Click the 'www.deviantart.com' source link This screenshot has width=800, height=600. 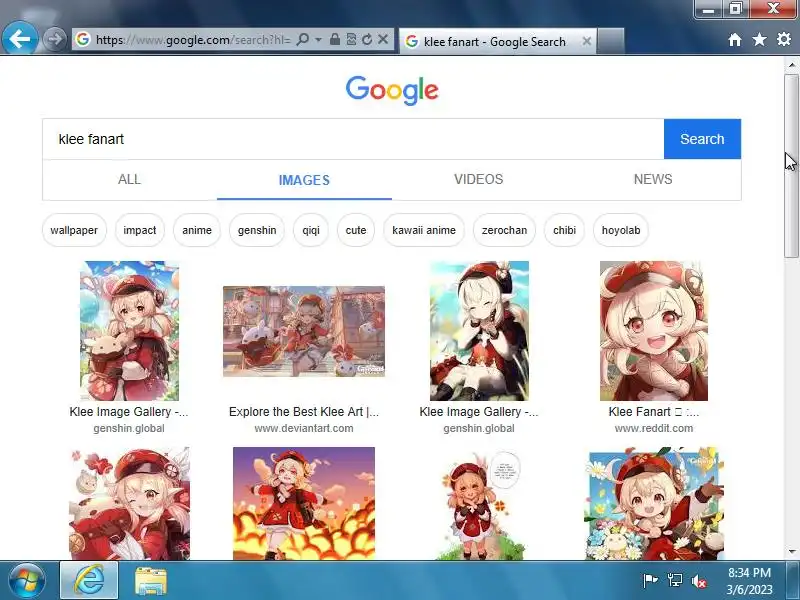[304, 429]
